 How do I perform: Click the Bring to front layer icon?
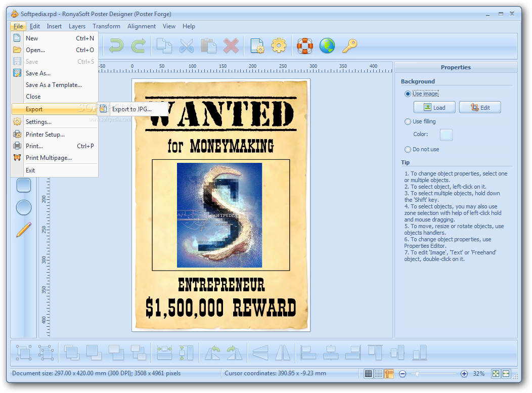72,352
